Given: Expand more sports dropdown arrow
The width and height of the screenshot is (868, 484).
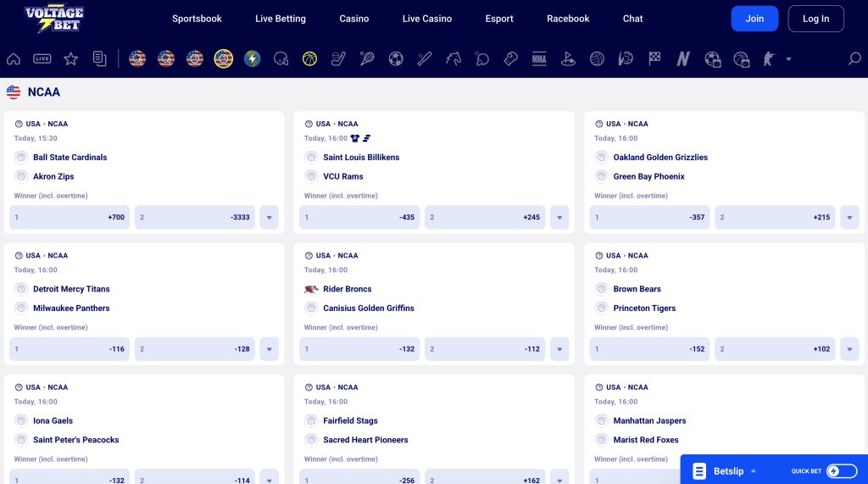Looking at the screenshot, I should click(788, 59).
